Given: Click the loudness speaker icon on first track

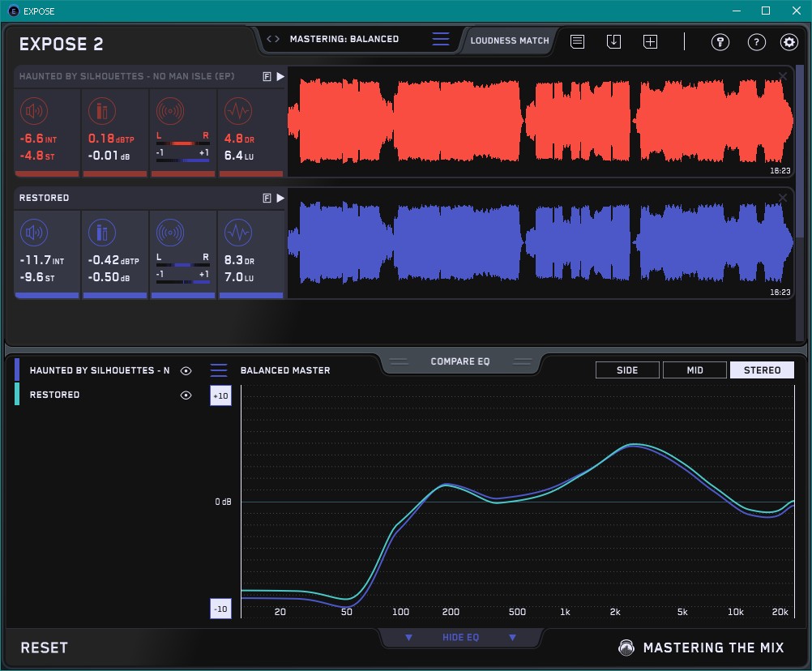Looking at the screenshot, I should click(x=33, y=112).
